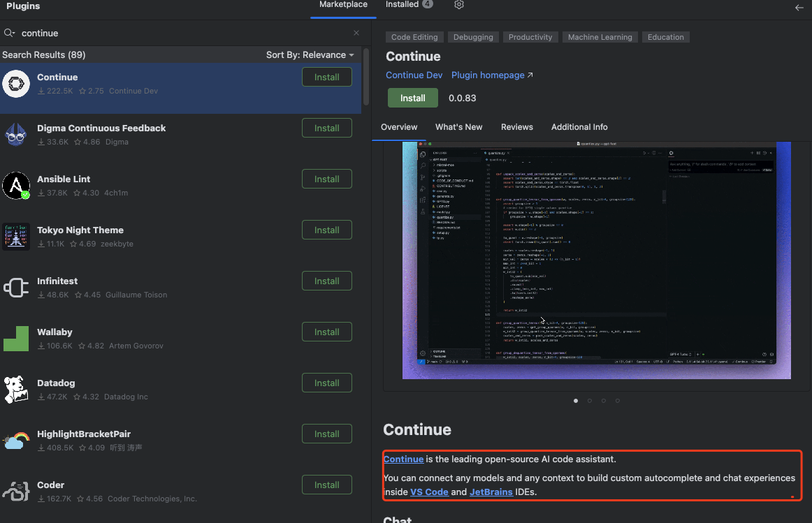This screenshot has width=812, height=523.
Task: Install Ansible Lint plugin
Action: click(327, 179)
